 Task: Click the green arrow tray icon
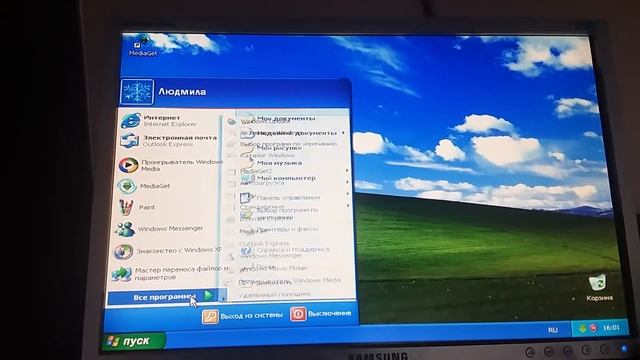[x=582, y=328]
